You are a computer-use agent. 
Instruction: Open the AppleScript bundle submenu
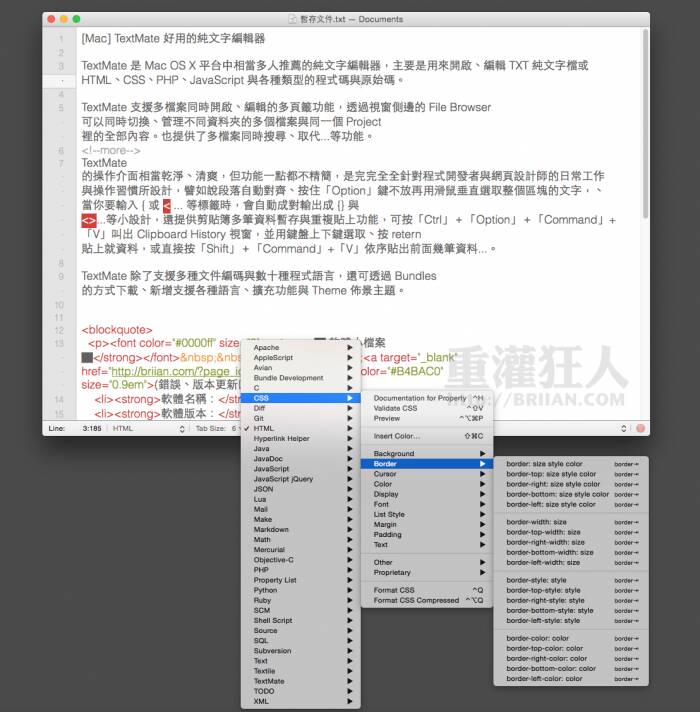click(301, 357)
